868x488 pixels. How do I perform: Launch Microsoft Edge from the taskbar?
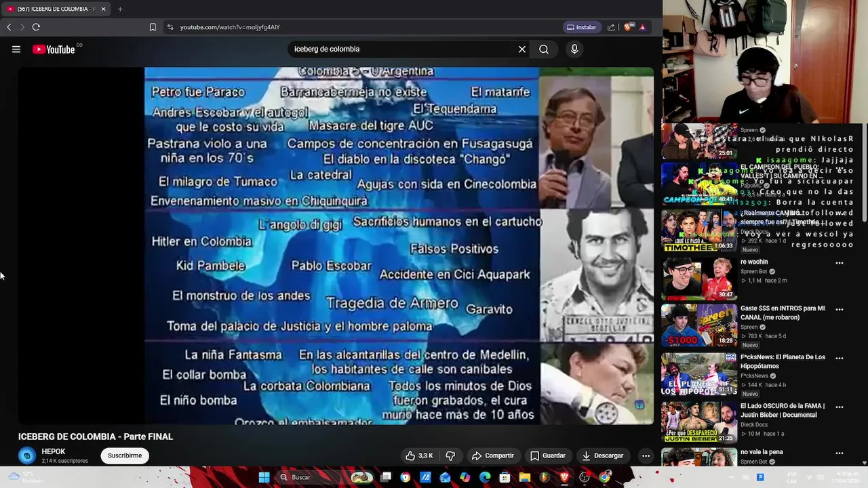click(485, 477)
